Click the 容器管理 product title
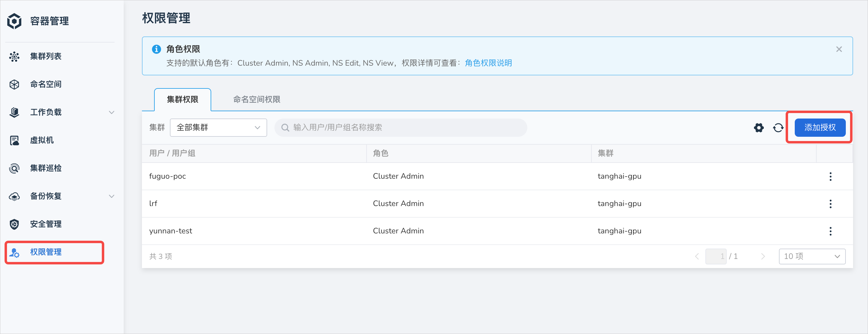Viewport: 868px width, 334px height. pyautogui.click(x=50, y=21)
